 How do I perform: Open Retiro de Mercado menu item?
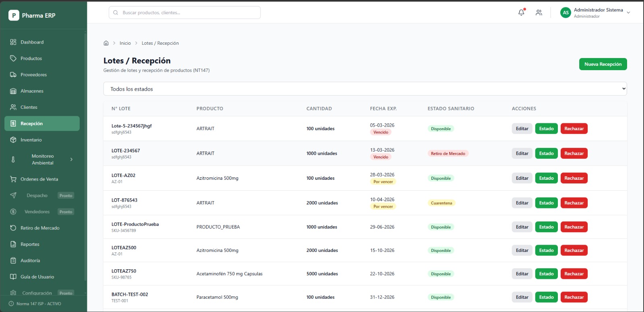coord(40,228)
